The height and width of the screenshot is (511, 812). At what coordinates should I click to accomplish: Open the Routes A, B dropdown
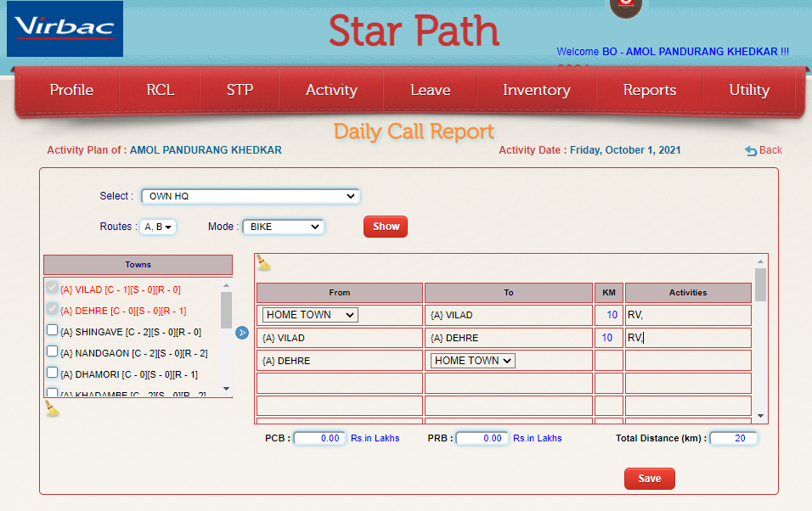[158, 227]
